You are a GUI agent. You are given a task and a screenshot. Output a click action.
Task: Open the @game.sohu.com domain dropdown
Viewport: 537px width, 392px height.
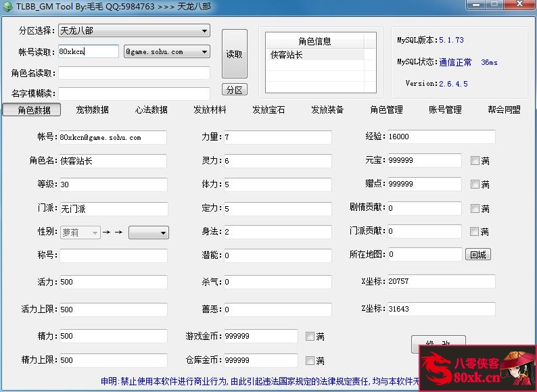[x=167, y=51]
